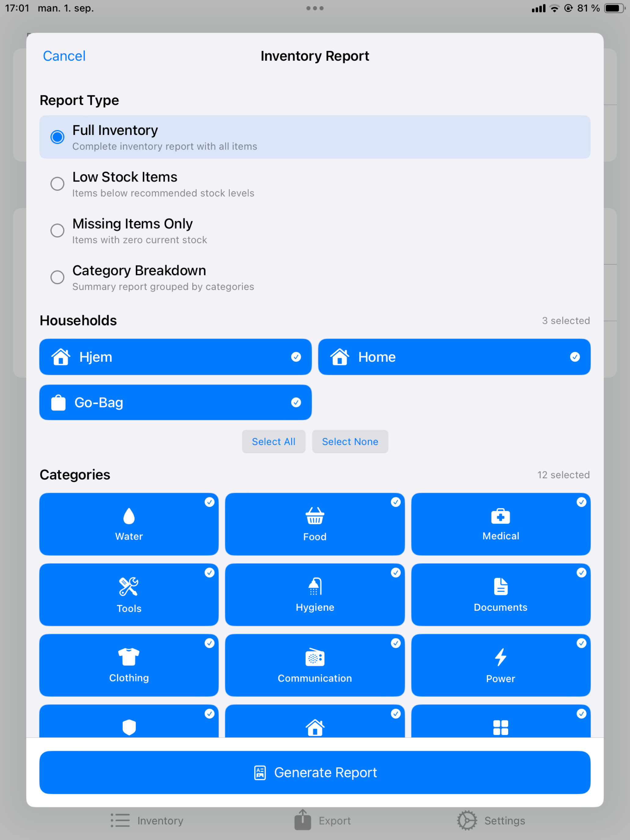Tap the Tools category label
630x840 pixels.
click(x=129, y=608)
